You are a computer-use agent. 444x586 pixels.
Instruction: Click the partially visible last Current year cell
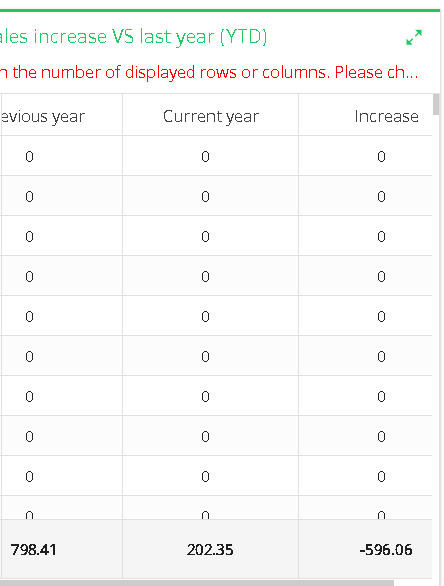pos(210,508)
